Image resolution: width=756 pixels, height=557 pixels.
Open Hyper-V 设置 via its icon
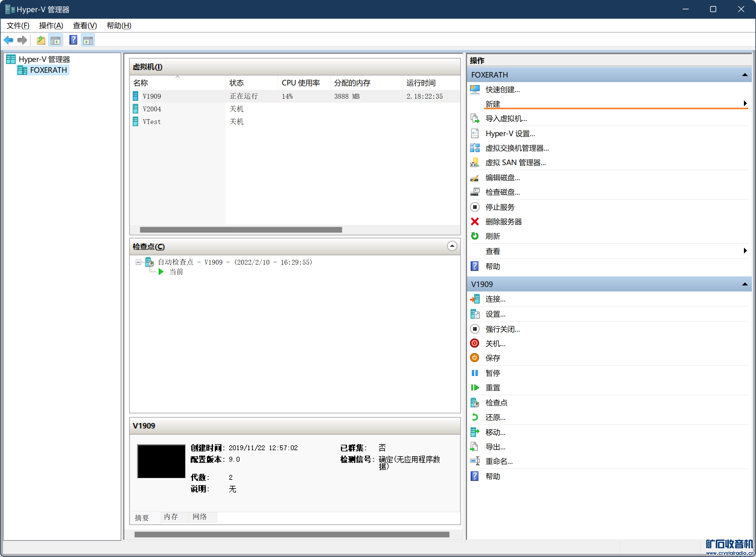pos(475,134)
